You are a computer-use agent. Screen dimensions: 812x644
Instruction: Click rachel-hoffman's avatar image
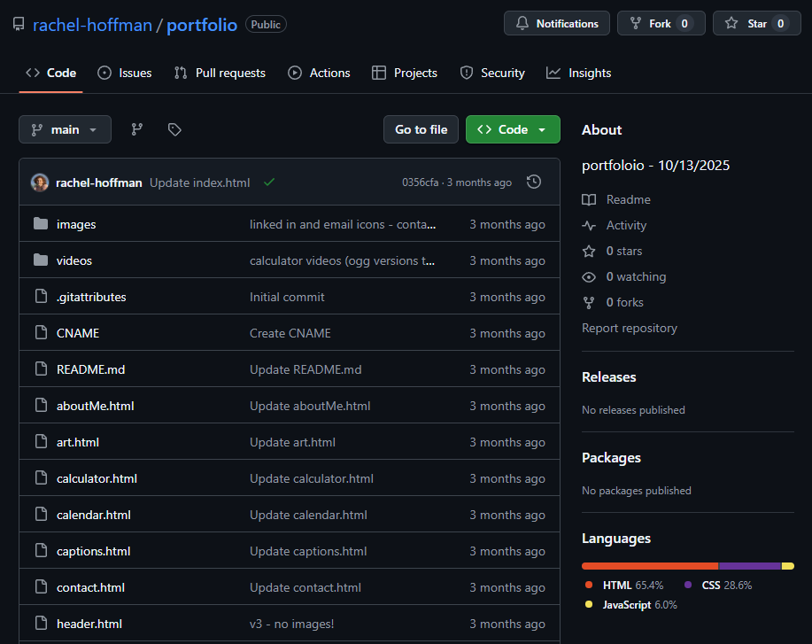[x=40, y=182]
